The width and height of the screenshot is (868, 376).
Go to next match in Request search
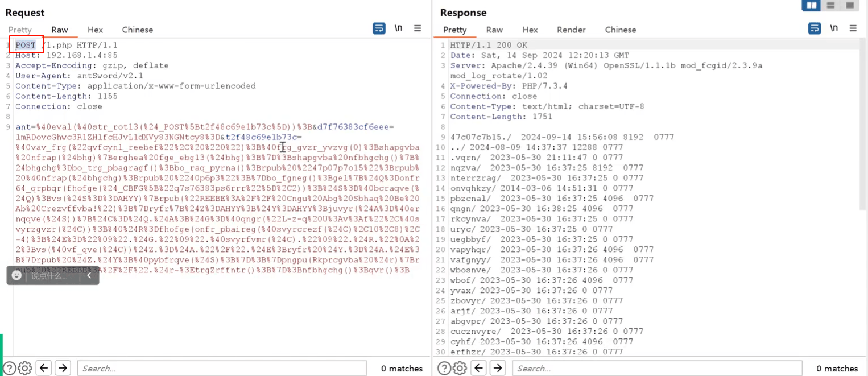pyautogui.click(x=63, y=368)
